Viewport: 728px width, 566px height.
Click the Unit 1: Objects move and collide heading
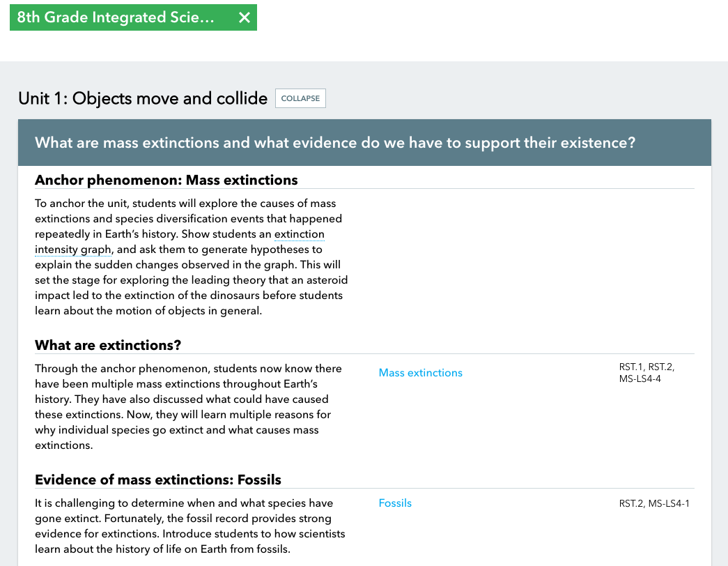click(x=143, y=98)
